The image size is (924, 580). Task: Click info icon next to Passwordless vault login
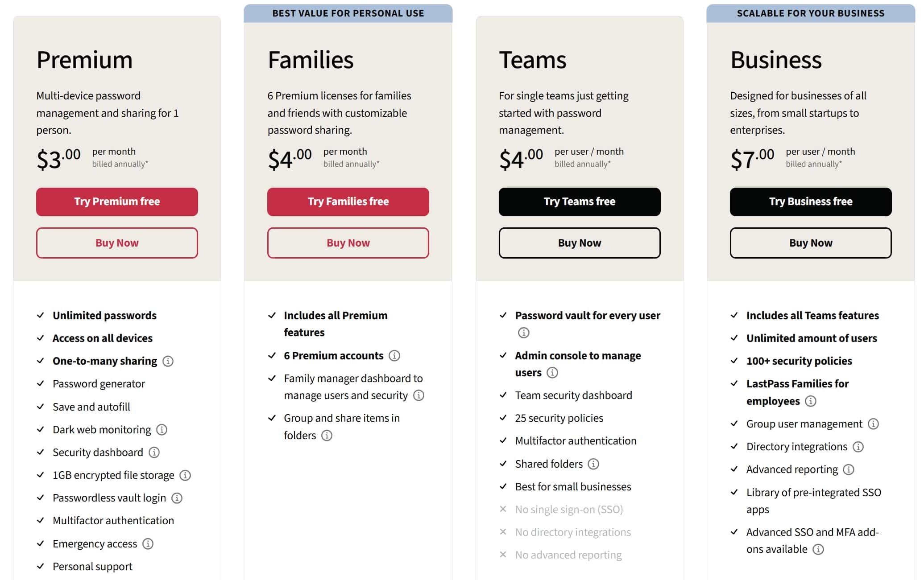[x=177, y=498]
